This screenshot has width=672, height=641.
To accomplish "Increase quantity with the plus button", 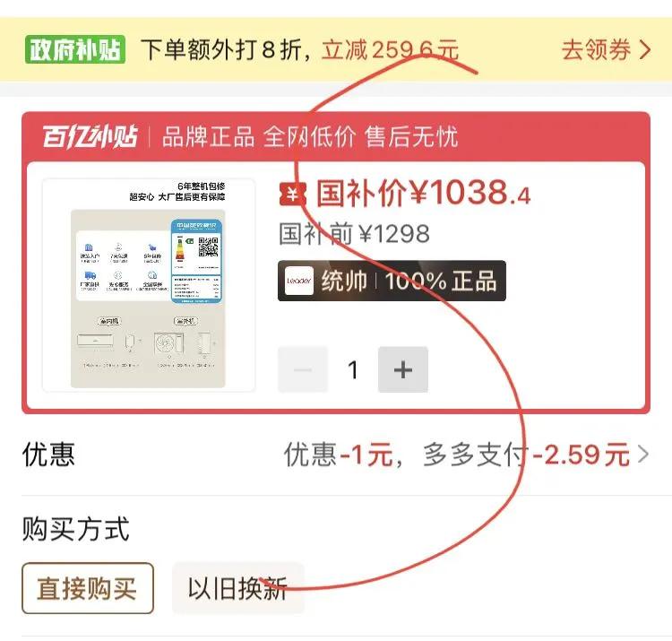I will [403, 369].
